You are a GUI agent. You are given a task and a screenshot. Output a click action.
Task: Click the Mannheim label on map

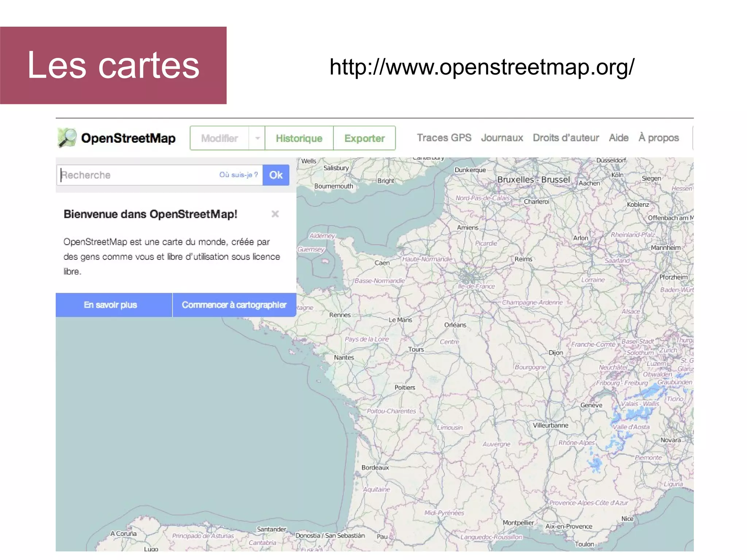pyautogui.click(x=666, y=248)
